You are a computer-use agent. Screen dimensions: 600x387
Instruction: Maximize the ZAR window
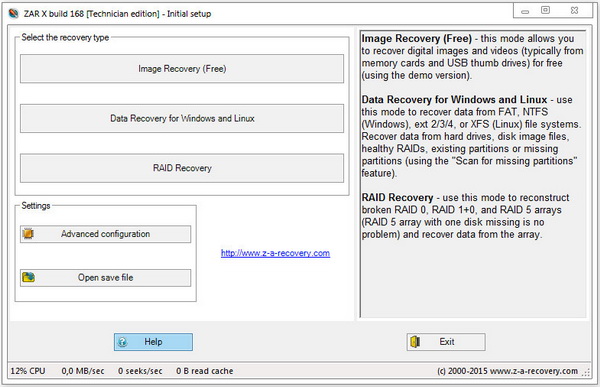coord(545,10)
